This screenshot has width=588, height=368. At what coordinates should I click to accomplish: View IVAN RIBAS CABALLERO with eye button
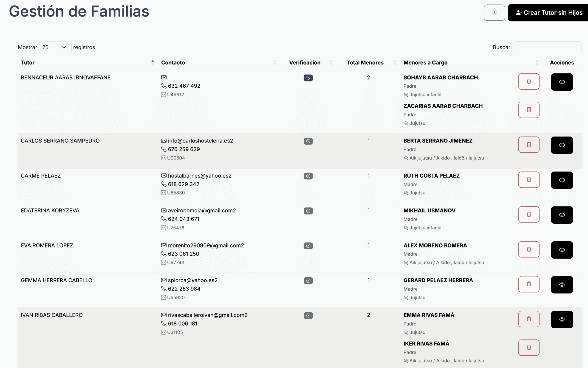[x=562, y=320]
